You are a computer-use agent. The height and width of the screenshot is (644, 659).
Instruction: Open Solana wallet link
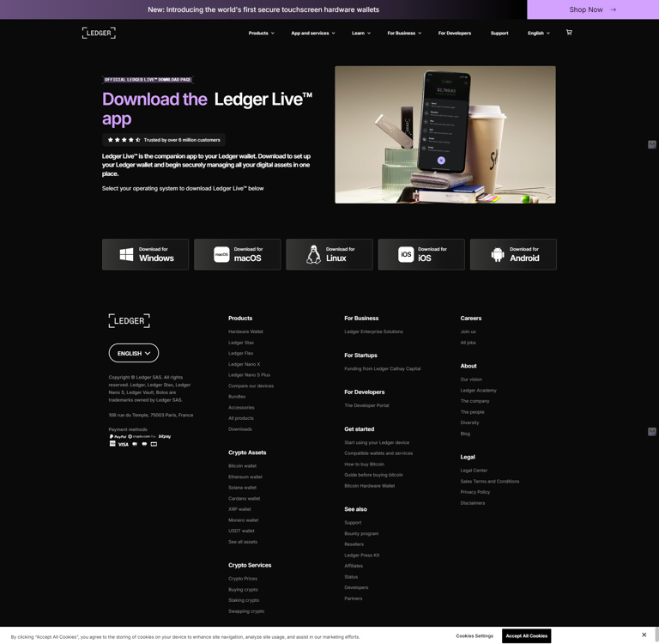coord(242,488)
